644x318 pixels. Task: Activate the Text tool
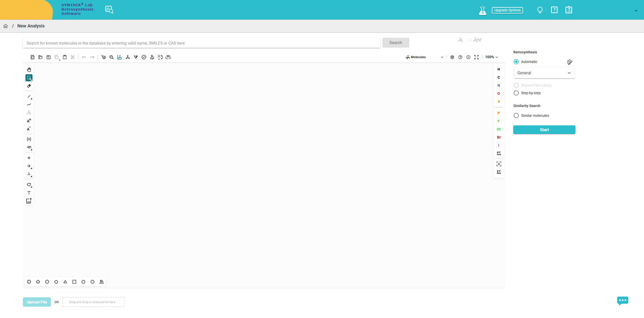[29, 193]
